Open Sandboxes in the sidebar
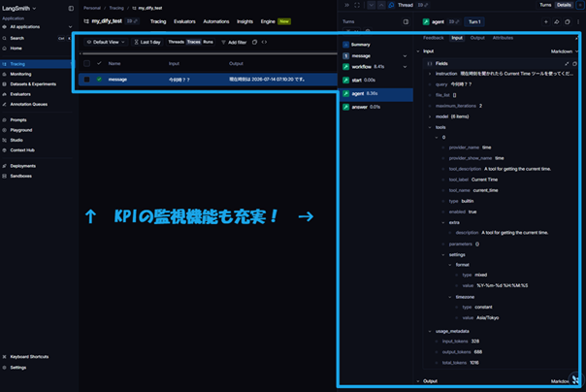Image resolution: width=586 pixels, height=392 pixels. [20, 176]
